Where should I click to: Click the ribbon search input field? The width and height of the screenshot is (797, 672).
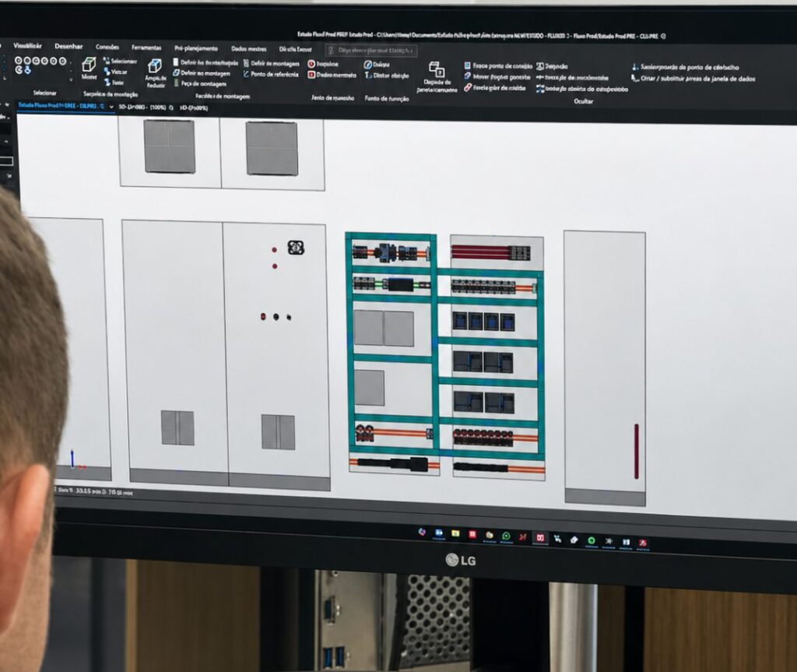(x=371, y=51)
